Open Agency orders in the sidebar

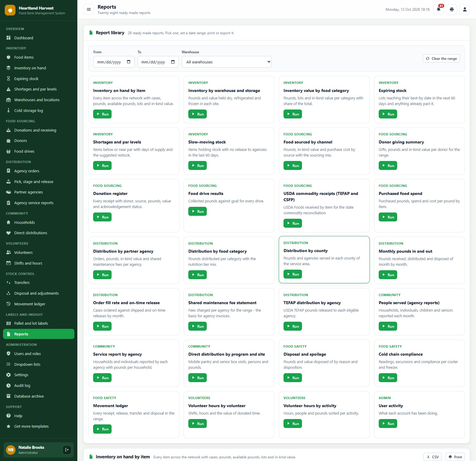pos(39,171)
